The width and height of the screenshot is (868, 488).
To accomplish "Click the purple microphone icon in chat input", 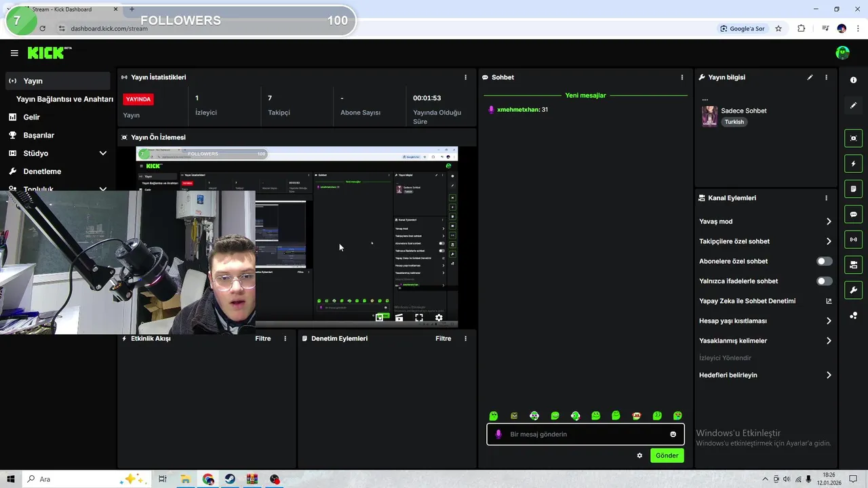I will coord(498,434).
